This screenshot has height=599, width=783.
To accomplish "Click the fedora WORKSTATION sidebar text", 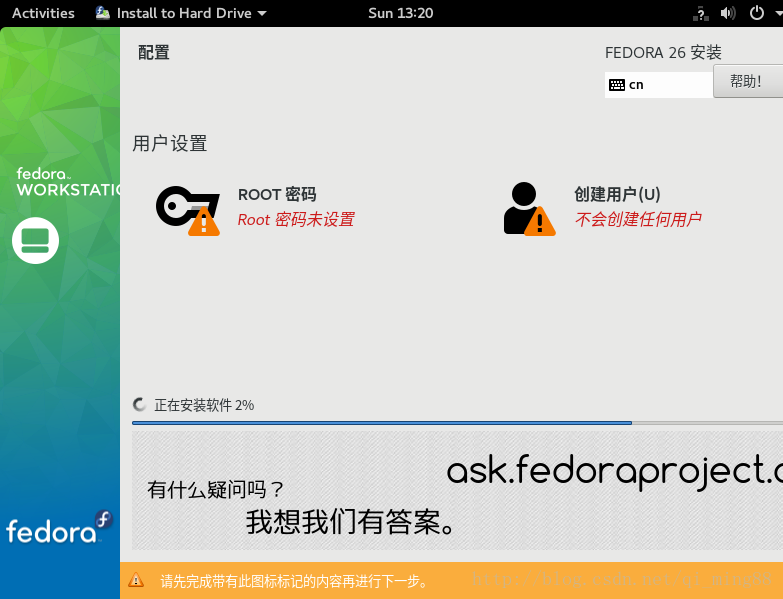I will [x=68, y=182].
